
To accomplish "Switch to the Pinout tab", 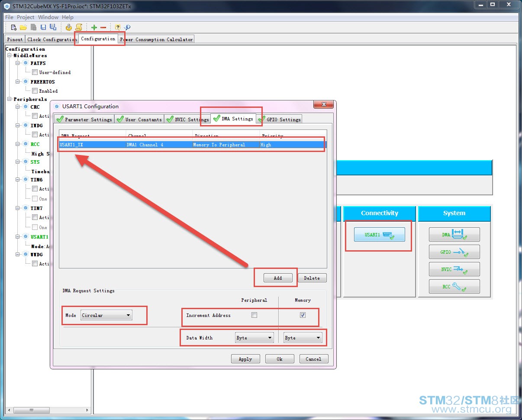I will click(15, 39).
